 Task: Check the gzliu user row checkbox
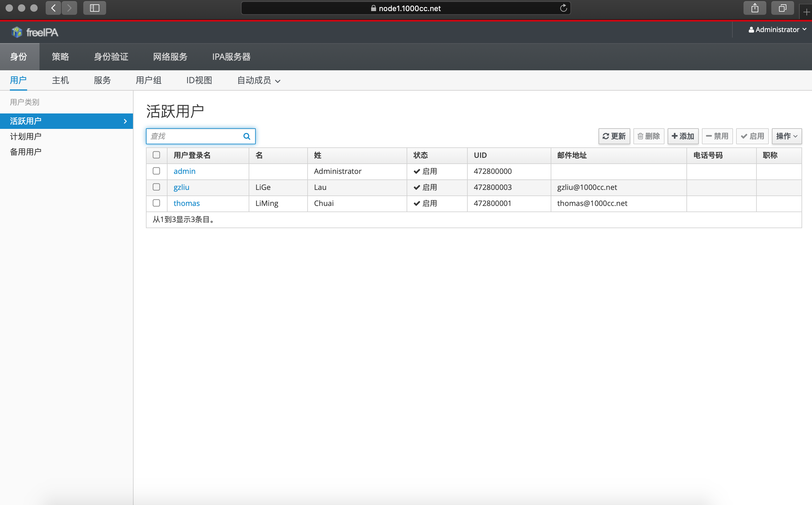pyautogui.click(x=156, y=187)
